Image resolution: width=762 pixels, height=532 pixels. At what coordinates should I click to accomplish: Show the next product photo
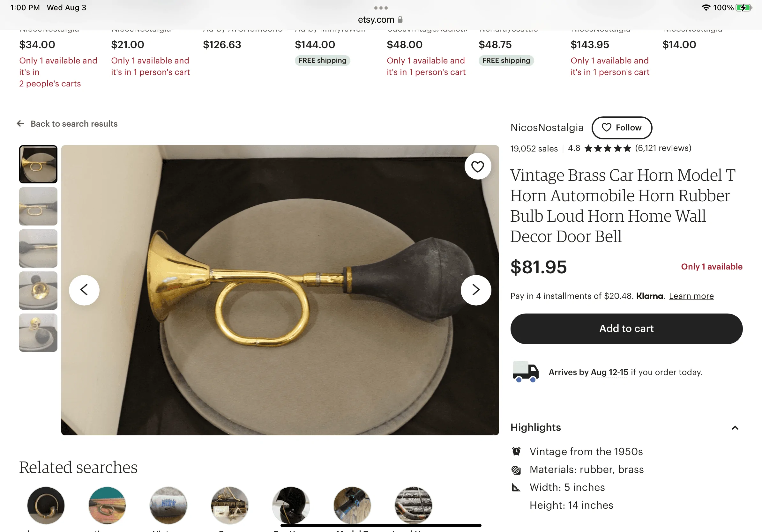(475, 290)
